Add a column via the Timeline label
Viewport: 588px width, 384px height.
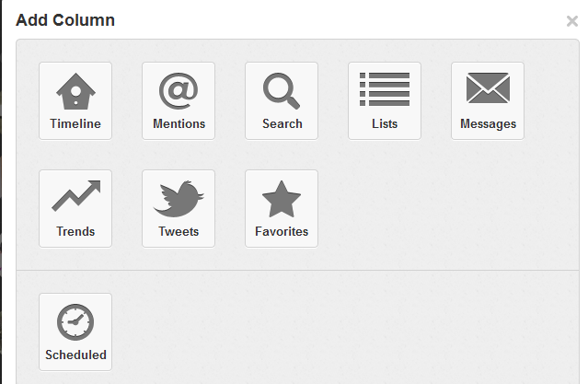pos(75,124)
